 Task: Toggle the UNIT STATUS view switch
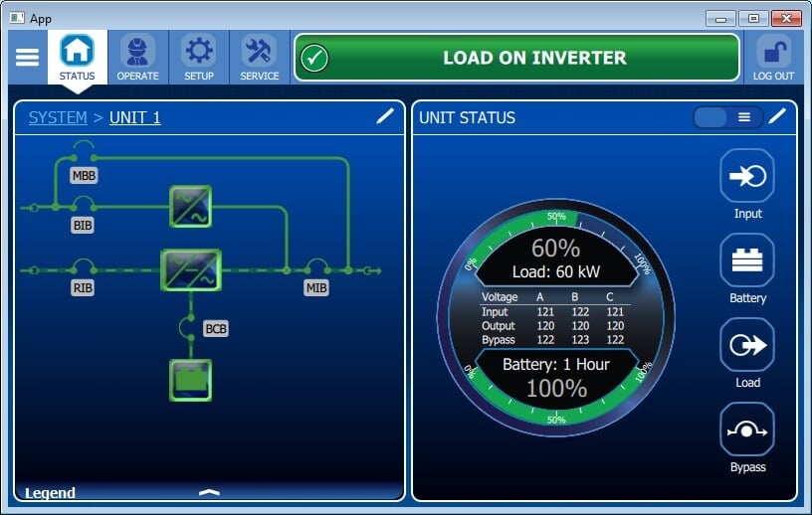[727, 117]
